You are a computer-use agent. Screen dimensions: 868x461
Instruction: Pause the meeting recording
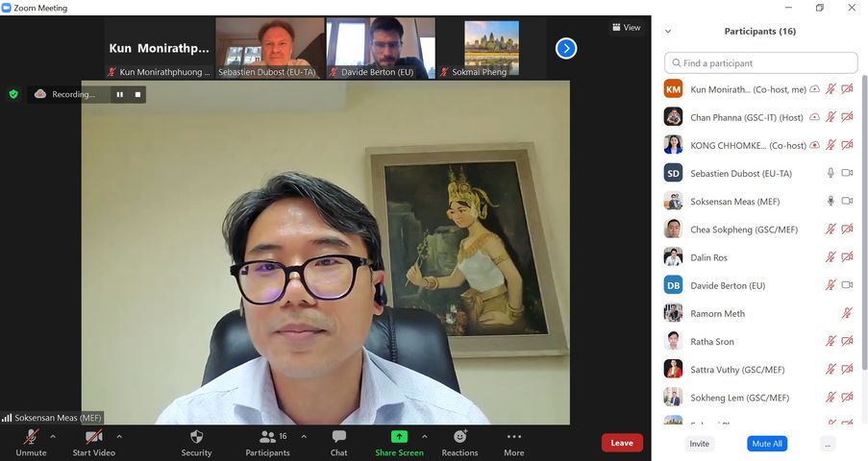pyautogui.click(x=120, y=94)
